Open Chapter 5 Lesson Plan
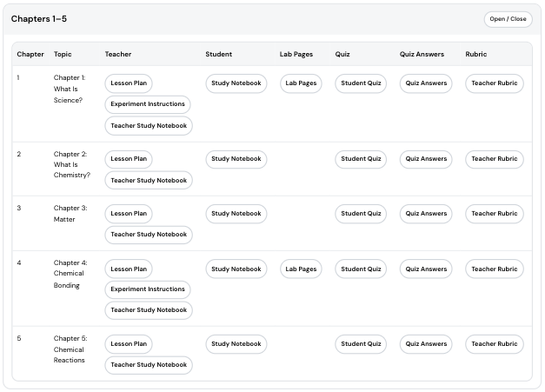Screen dimensions: 545x392 (129, 344)
